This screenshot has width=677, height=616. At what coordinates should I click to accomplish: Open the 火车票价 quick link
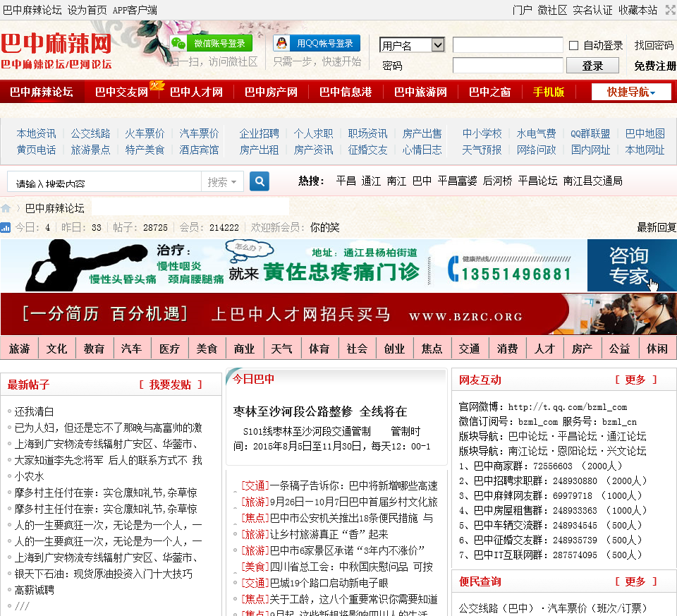[x=145, y=133]
